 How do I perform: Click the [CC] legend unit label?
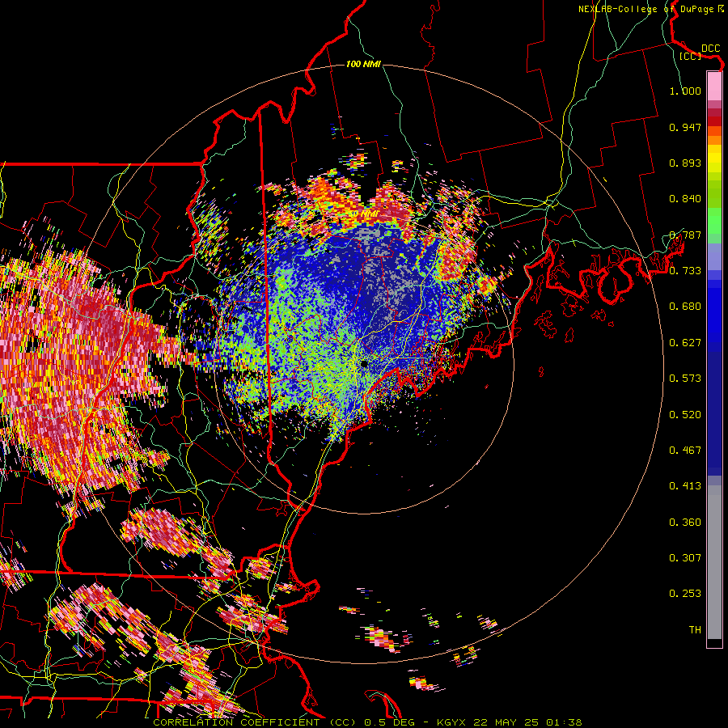pyautogui.click(x=690, y=56)
